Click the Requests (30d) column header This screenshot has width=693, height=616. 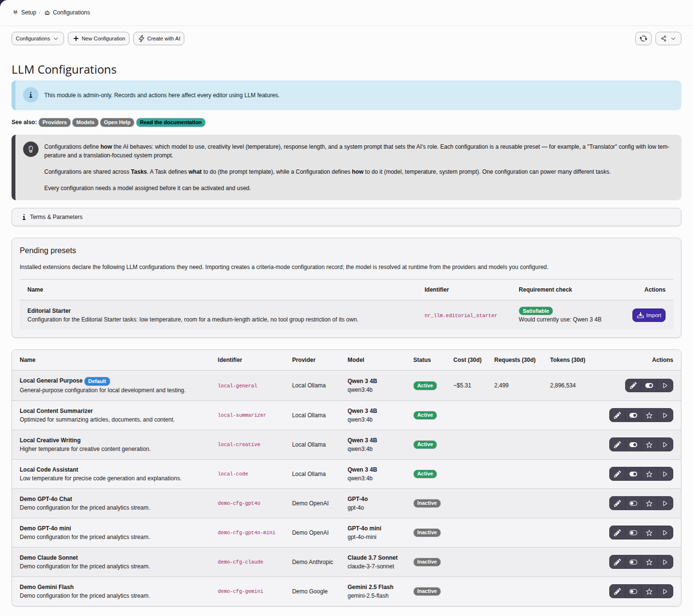pos(515,360)
